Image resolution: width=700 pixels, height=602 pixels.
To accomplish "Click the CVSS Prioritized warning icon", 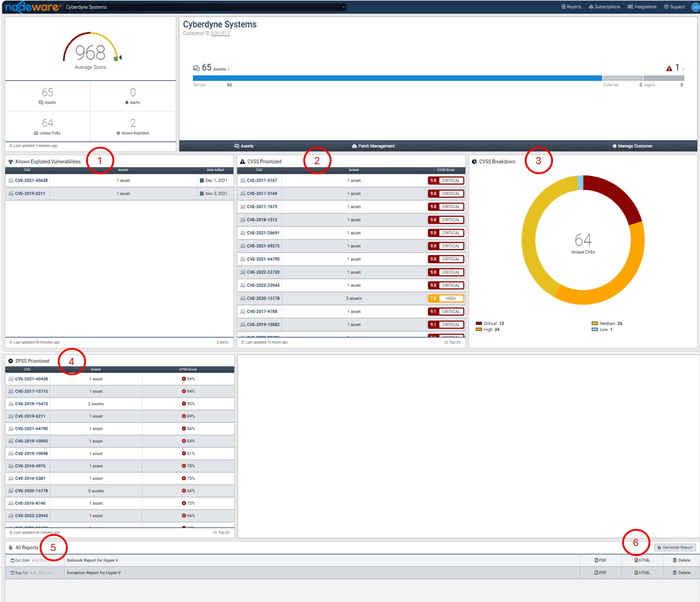I will (242, 162).
